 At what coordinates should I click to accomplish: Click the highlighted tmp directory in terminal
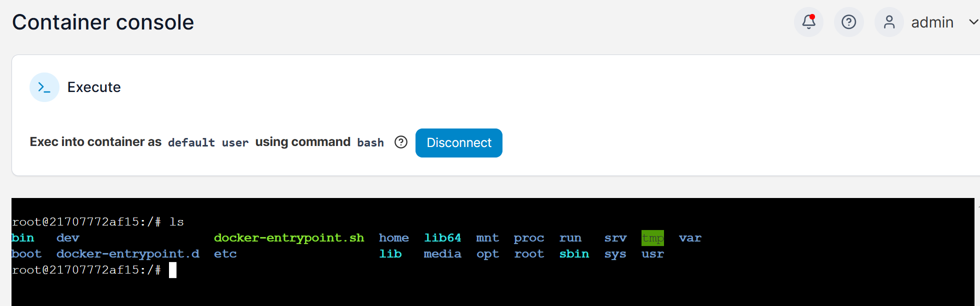coord(652,238)
